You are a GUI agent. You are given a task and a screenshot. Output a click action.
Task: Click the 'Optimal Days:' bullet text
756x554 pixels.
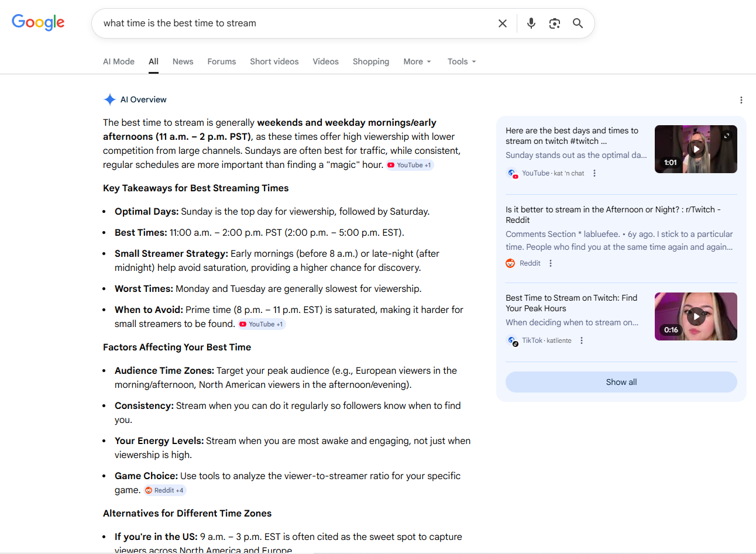coord(147,212)
